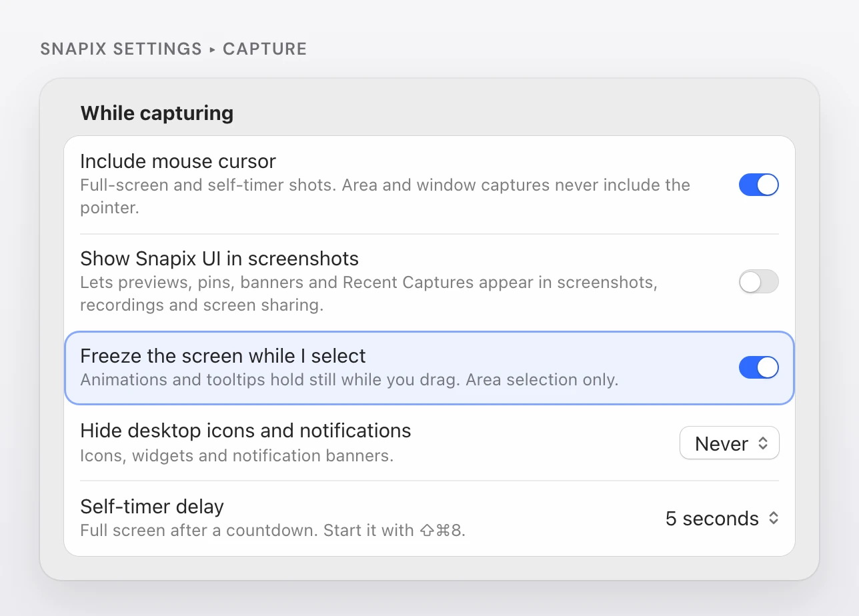
Task: Click the "Full screen after a countdown" description
Action: pos(273,531)
